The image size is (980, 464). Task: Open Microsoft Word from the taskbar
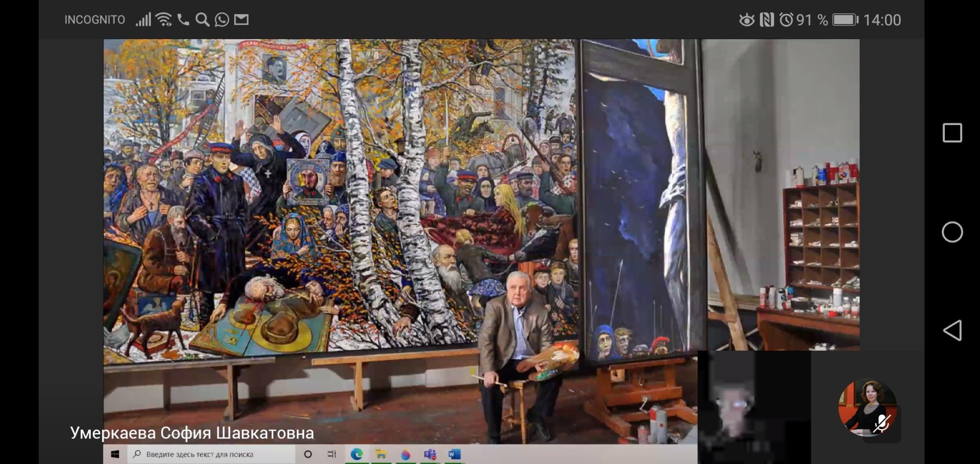point(454,454)
